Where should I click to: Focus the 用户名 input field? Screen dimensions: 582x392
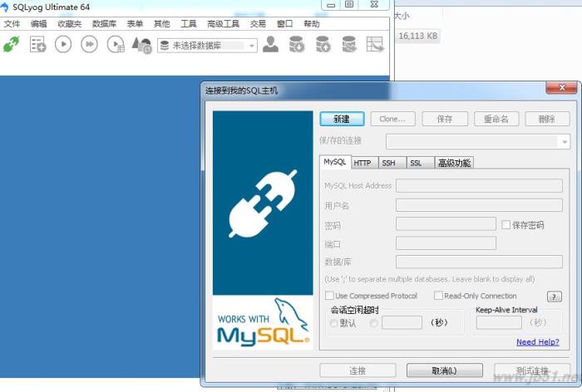click(479, 205)
